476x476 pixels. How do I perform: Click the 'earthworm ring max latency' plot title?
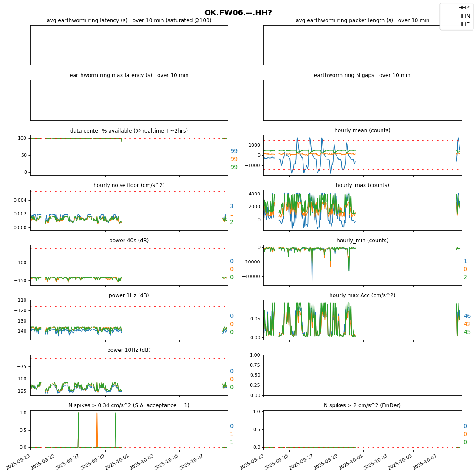point(129,75)
